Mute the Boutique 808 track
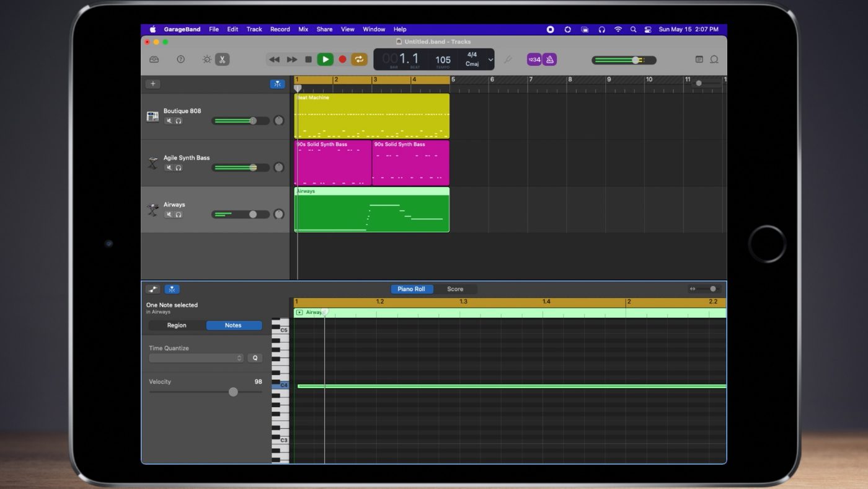868x489 pixels. [x=169, y=121]
